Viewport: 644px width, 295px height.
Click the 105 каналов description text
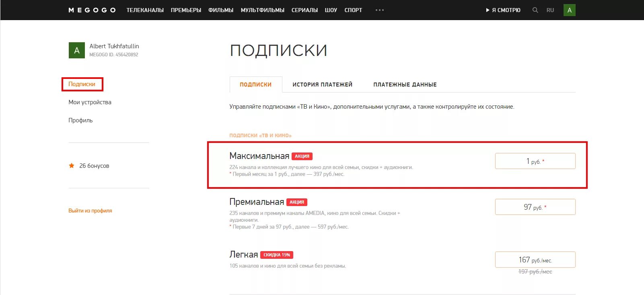288,266
